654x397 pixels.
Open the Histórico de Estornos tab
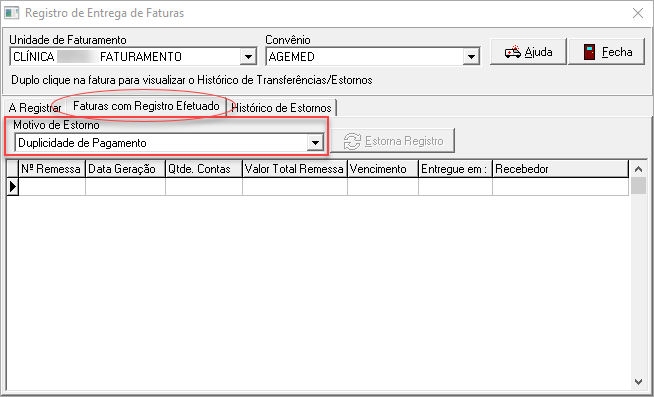pos(282,108)
